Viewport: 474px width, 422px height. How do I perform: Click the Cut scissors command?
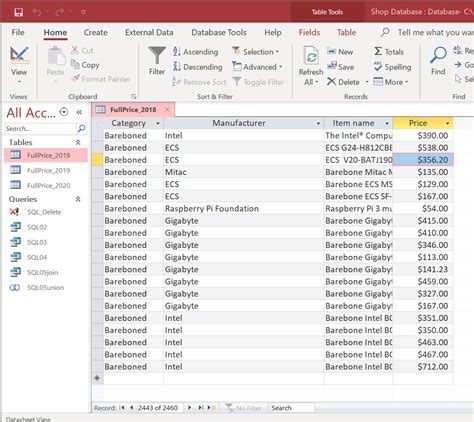(x=82, y=51)
